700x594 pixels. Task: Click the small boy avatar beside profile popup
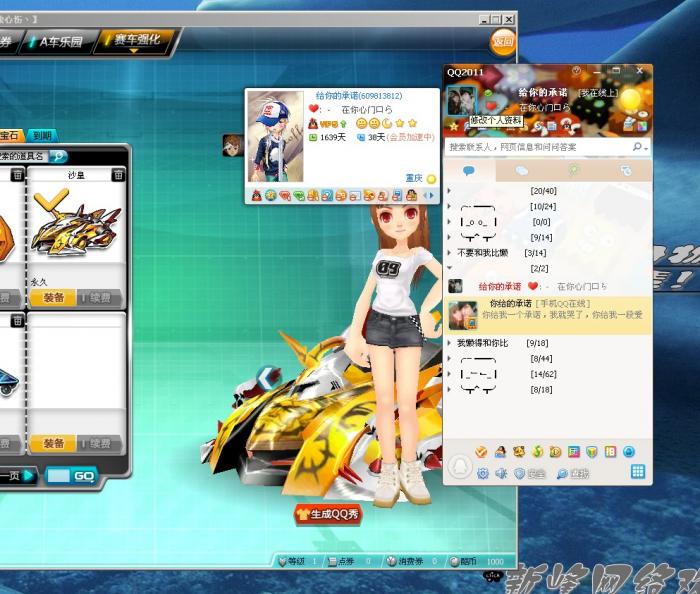(x=232, y=145)
